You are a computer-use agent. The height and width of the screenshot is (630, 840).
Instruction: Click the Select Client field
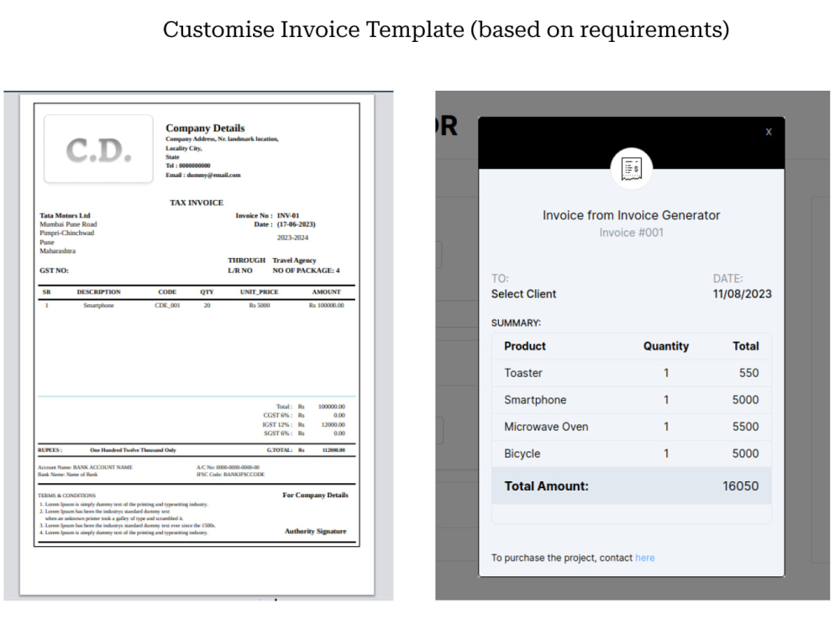[x=523, y=294]
